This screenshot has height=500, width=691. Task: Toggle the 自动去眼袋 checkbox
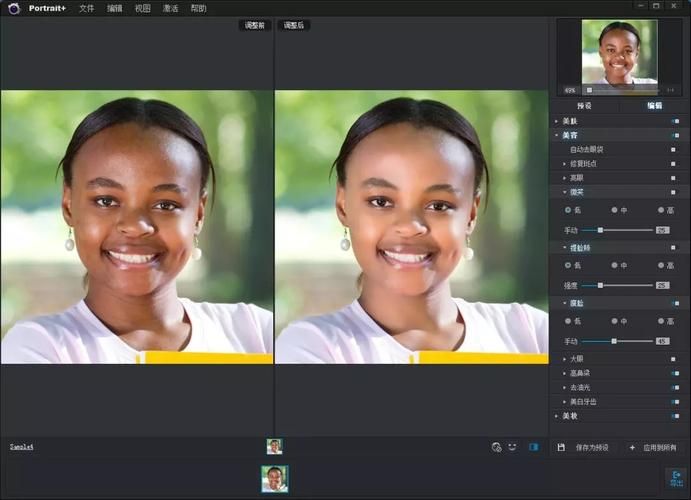click(x=673, y=149)
